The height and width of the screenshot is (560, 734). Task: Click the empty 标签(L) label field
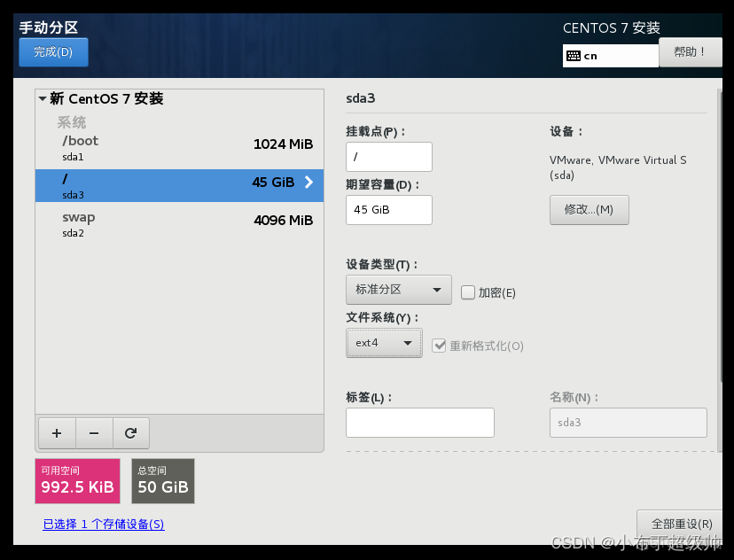pyautogui.click(x=419, y=423)
